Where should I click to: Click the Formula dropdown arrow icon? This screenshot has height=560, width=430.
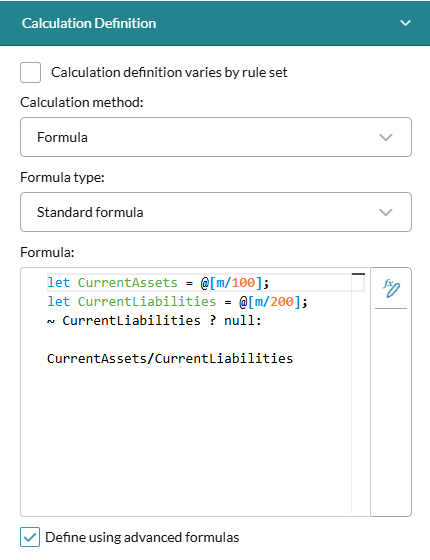point(386,138)
